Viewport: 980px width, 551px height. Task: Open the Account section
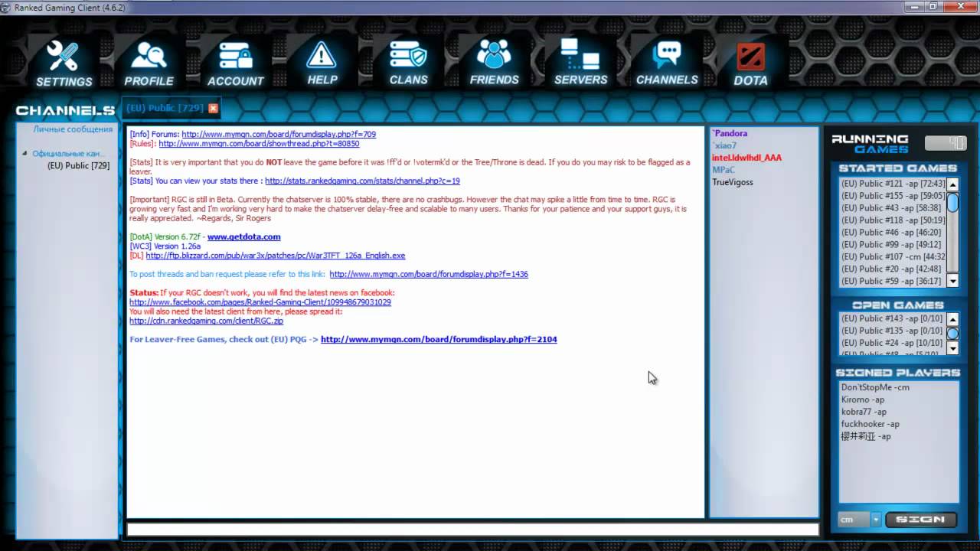pos(235,64)
